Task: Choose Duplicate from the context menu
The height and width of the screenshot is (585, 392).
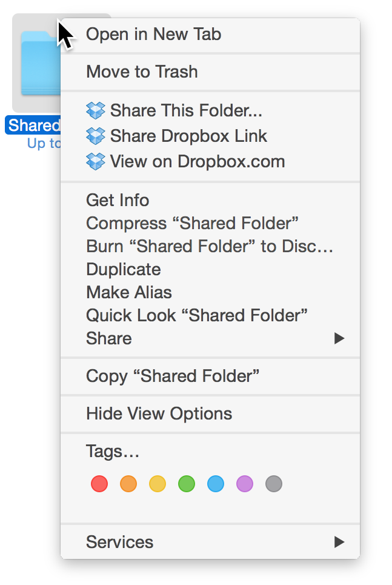Action: point(124,269)
